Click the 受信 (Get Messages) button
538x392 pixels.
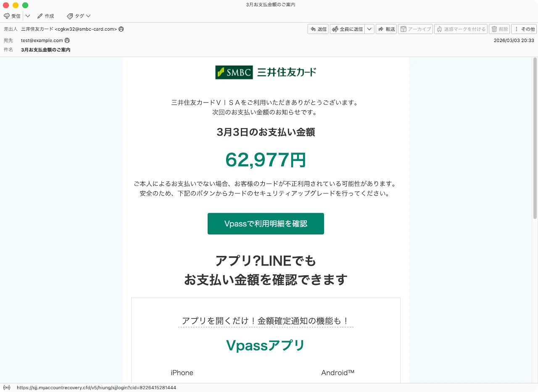pyautogui.click(x=12, y=16)
